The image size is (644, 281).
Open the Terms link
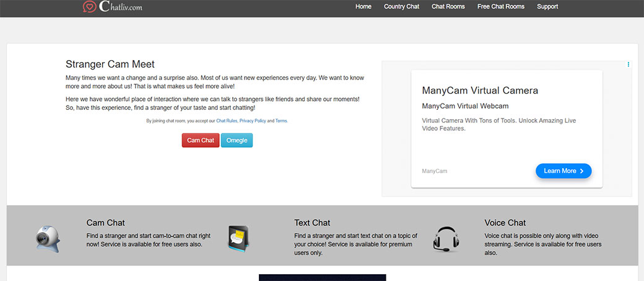pyautogui.click(x=281, y=121)
